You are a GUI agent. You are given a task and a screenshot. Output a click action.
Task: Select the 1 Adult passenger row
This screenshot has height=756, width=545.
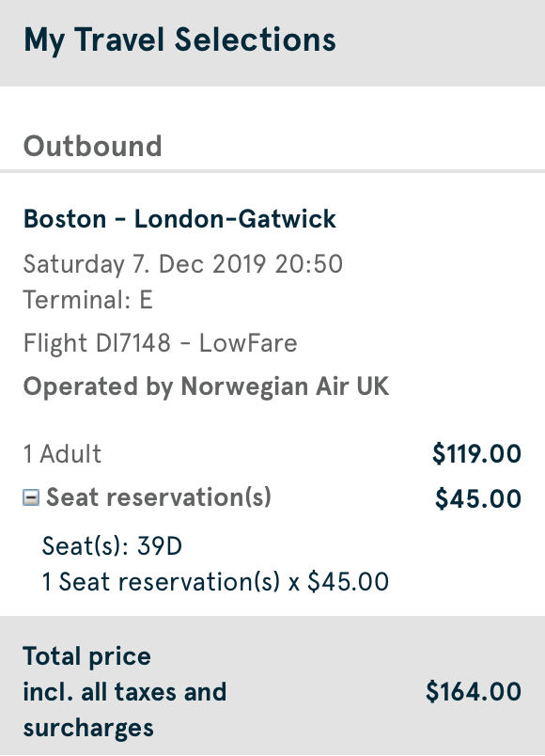[62, 453]
